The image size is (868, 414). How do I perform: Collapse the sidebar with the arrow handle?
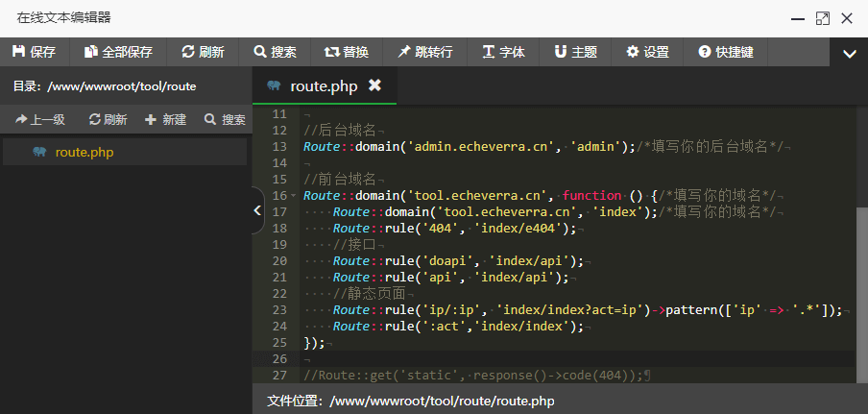click(257, 210)
